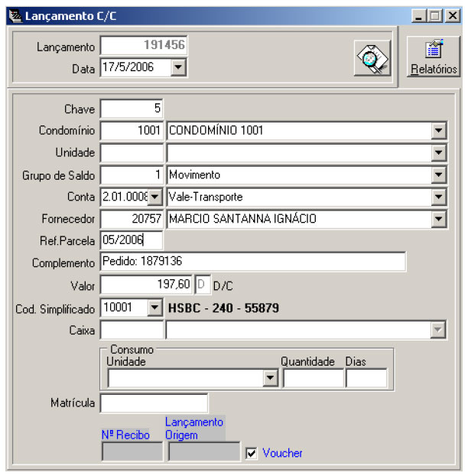Open the Consumo Unidade dropdown

270,378
